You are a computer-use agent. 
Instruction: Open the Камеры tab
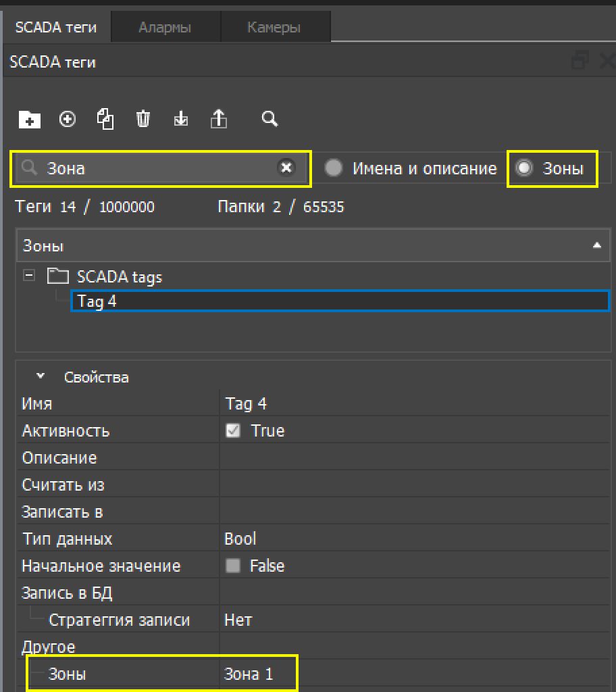[x=274, y=28]
